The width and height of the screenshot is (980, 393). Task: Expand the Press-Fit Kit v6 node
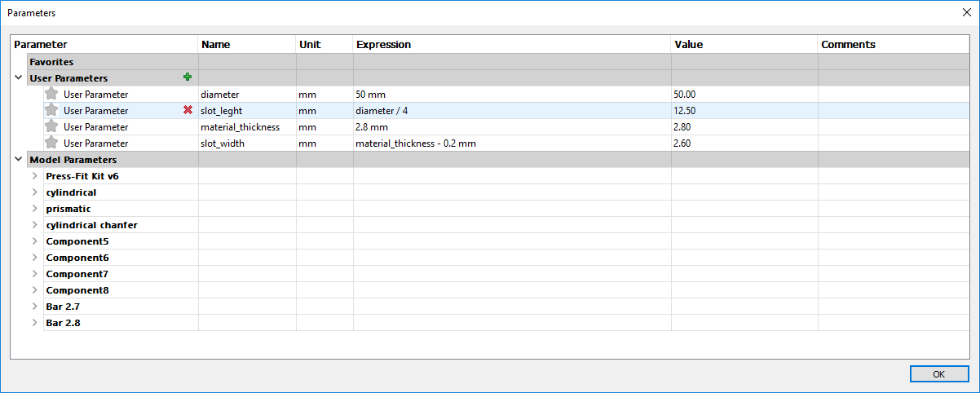tap(34, 175)
